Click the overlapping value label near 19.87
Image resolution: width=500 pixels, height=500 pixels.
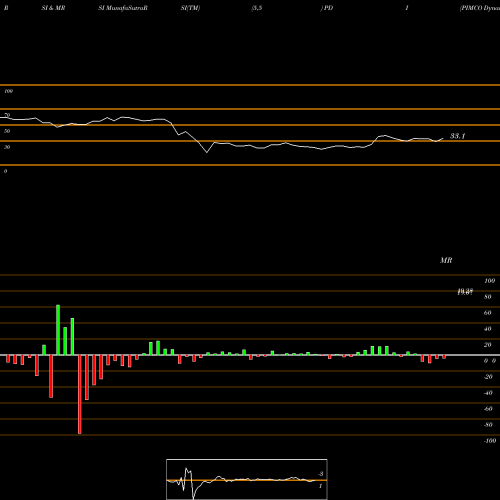pos(465,292)
